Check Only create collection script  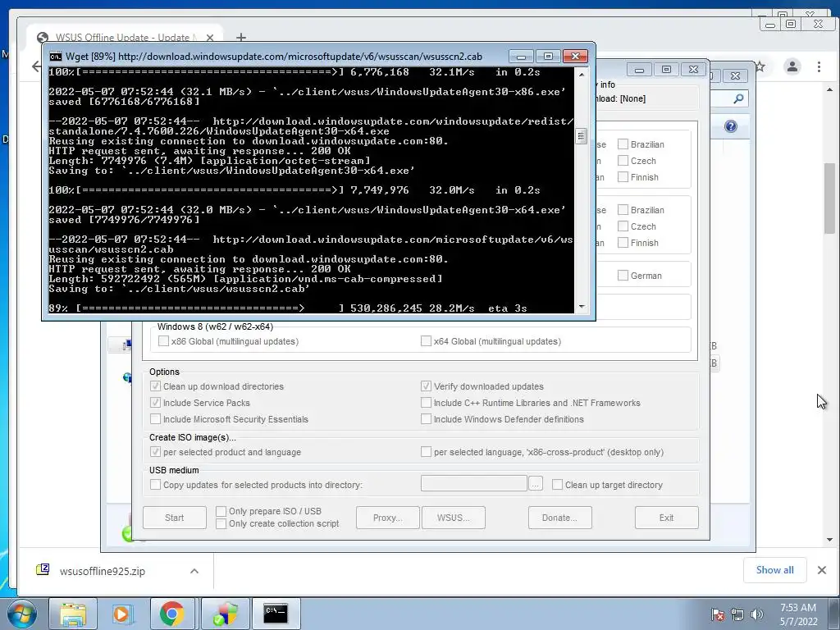pos(221,523)
